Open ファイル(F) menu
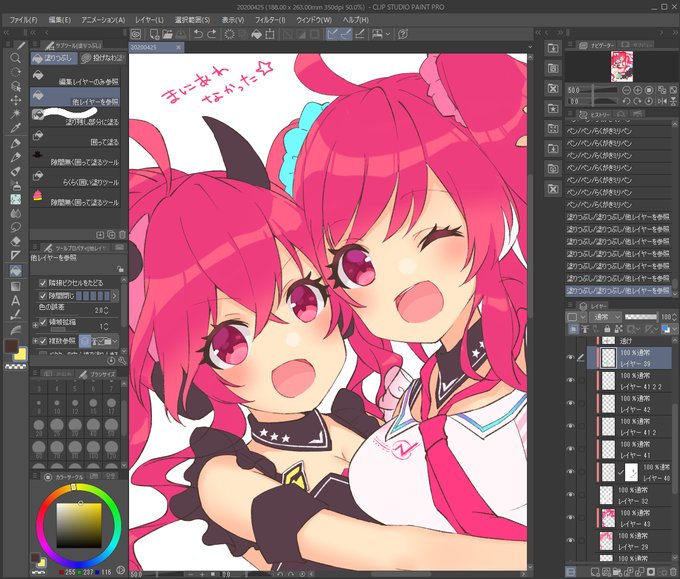This screenshot has height=579, width=680. coord(23,20)
